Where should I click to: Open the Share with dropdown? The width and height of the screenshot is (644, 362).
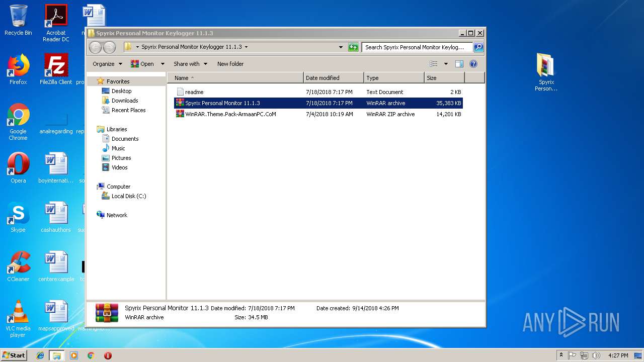pyautogui.click(x=190, y=64)
